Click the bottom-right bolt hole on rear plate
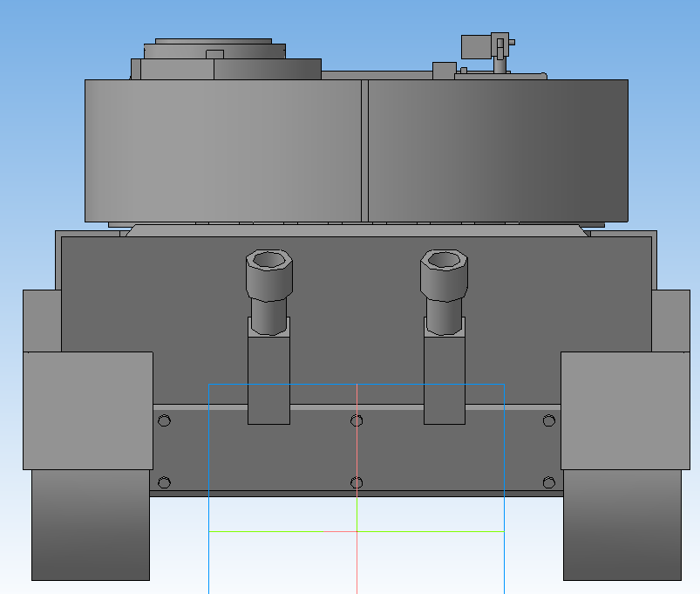Viewport: 700px width, 594px height. click(548, 482)
